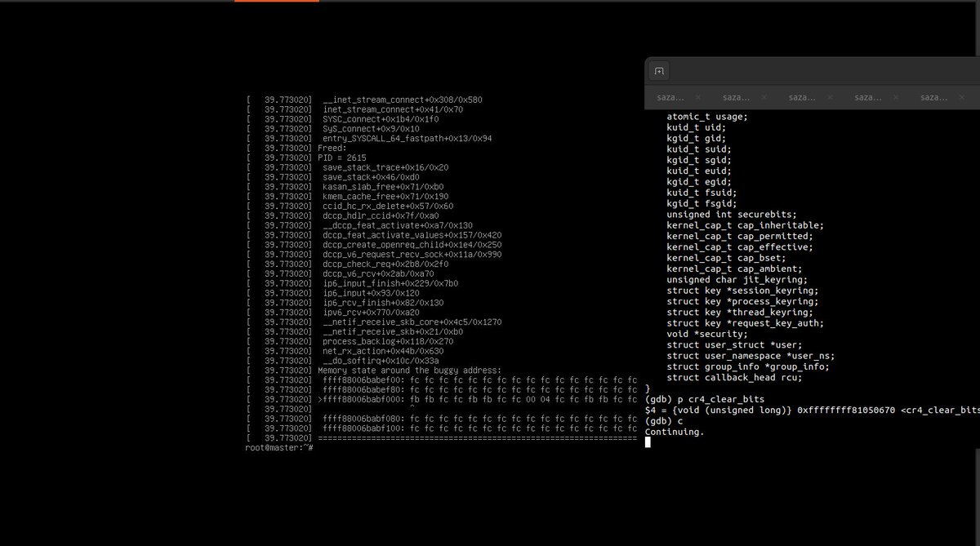
Task: Switch to the first saza terminal tab
Action: point(669,97)
